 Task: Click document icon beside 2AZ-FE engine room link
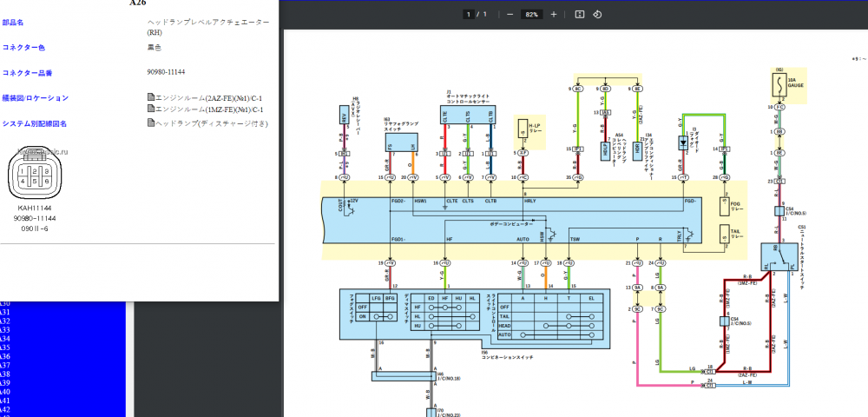150,97
